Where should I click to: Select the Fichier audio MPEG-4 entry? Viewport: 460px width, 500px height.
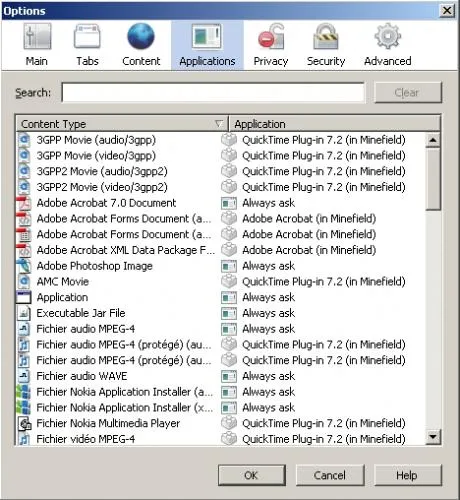tap(86, 329)
